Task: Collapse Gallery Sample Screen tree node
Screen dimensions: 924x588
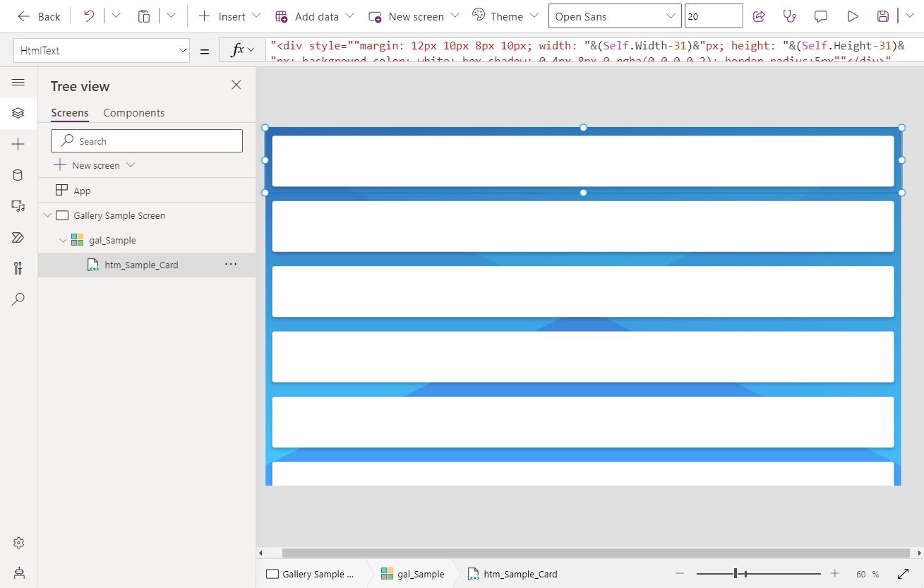Action: click(48, 216)
